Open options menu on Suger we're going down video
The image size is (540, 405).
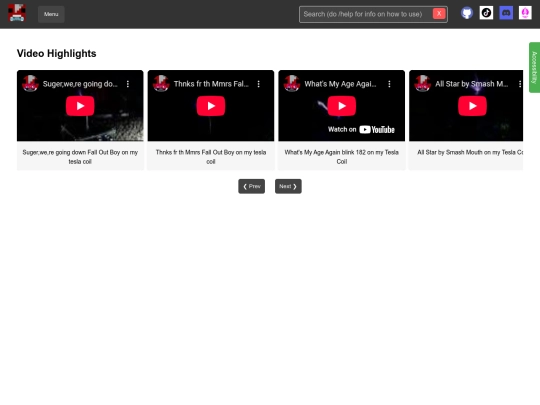128,84
